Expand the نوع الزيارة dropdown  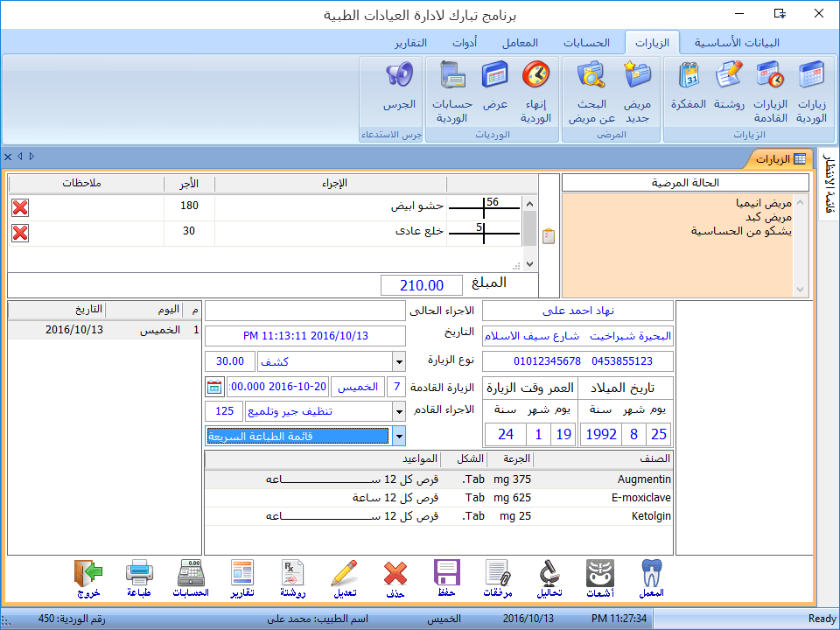pyautogui.click(x=399, y=361)
